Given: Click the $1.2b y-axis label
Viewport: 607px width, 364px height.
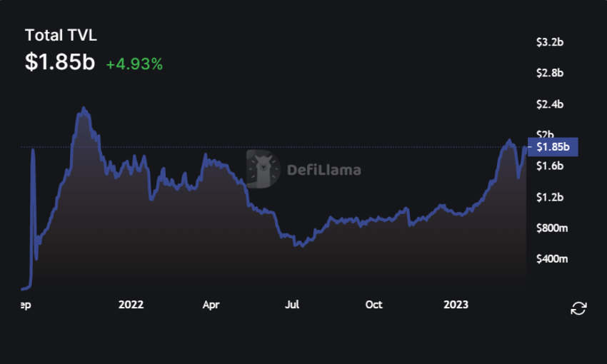Looking at the screenshot, I should click(x=550, y=197).
